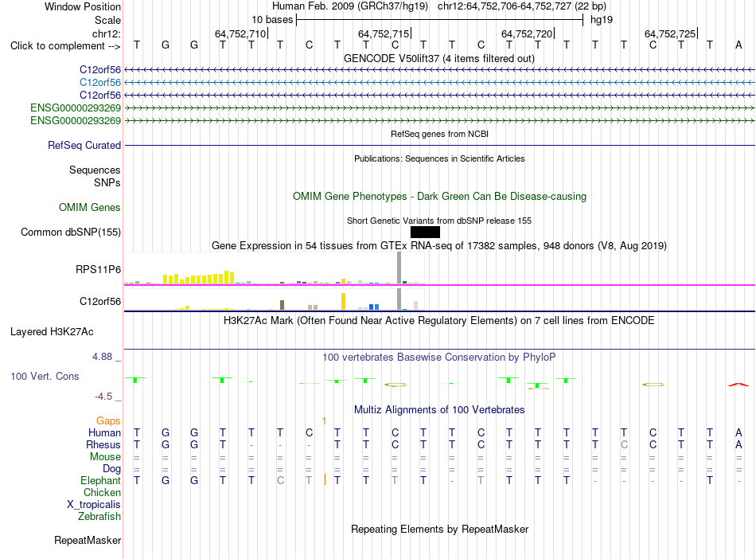Open the OMIM Genes track label

(89, 207)
